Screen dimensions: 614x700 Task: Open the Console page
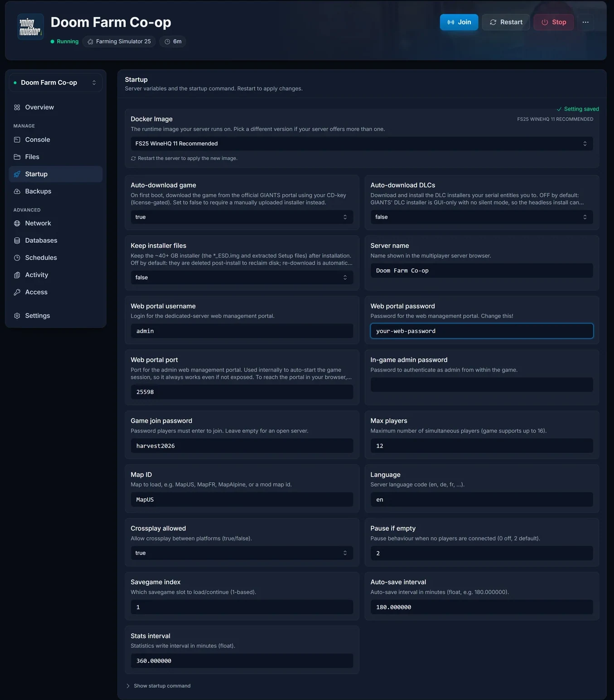coord(56,140)
